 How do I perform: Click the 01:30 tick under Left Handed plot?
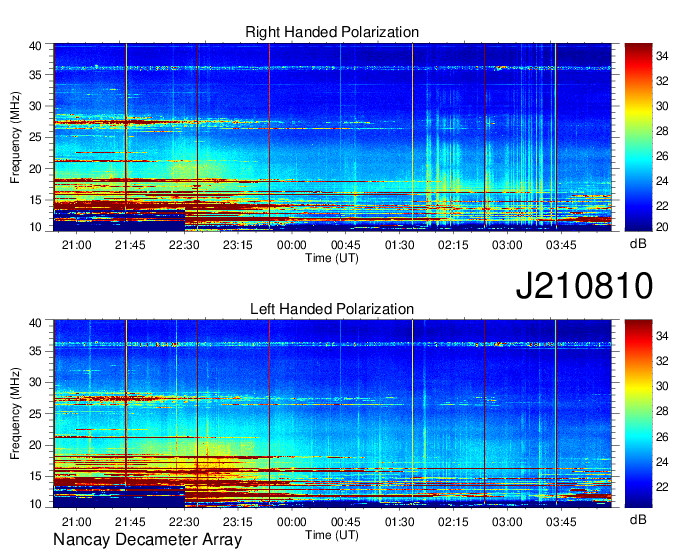pos(399,522)
